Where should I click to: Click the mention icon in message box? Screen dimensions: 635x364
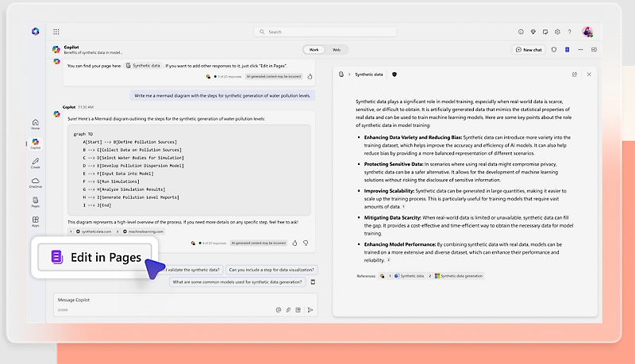tap(279, 310)
